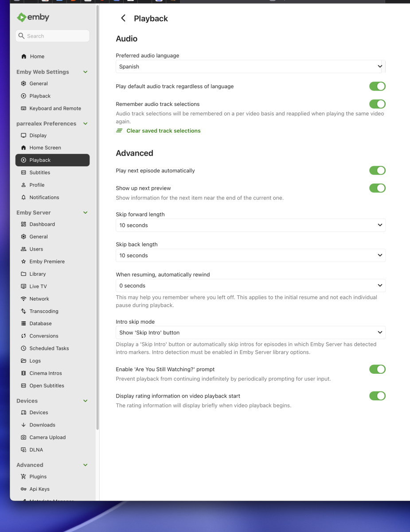This screenshot has width=410, height=532.
Task: Click the back arrow beside Playback
Action: (x=123, y=18)
